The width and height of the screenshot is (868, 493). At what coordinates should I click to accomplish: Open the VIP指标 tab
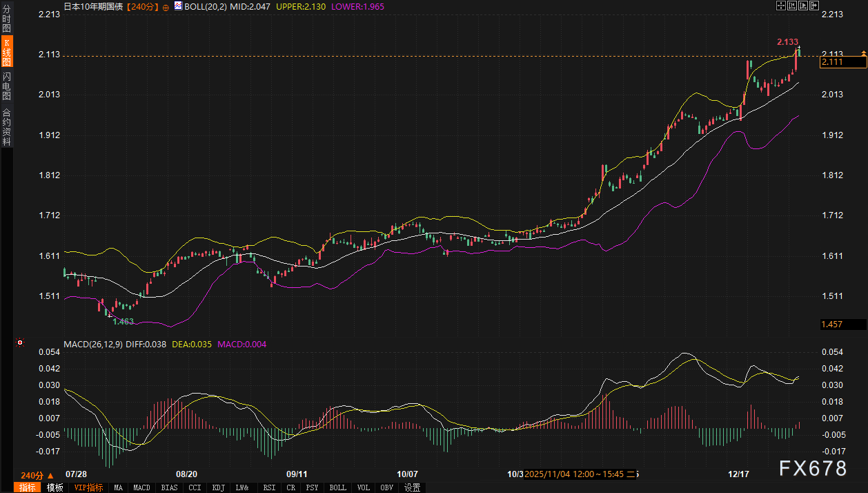tap(88, 487)
